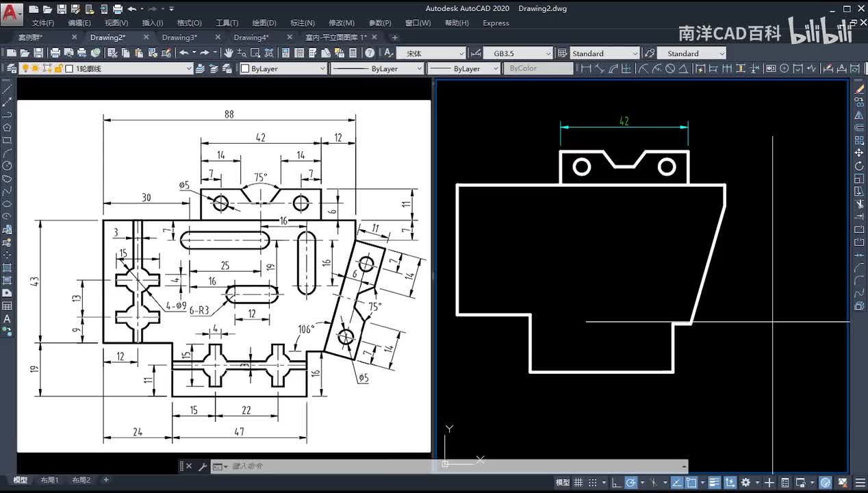Switch to the Drawing3* tab
The width and height of the screenshot is (868, 493).
point(179,37)
